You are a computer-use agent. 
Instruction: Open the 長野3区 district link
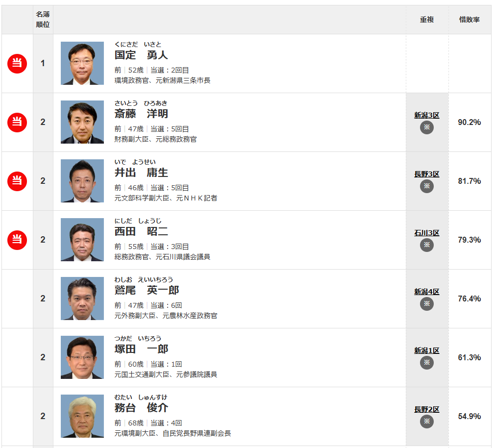tap(426, 174)
